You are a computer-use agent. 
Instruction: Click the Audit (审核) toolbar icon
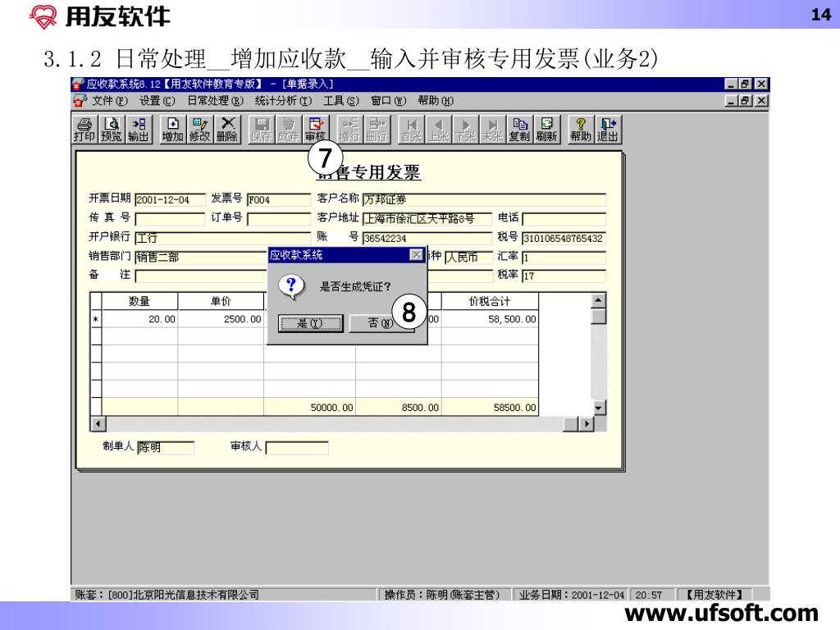[x=316, y=130]
